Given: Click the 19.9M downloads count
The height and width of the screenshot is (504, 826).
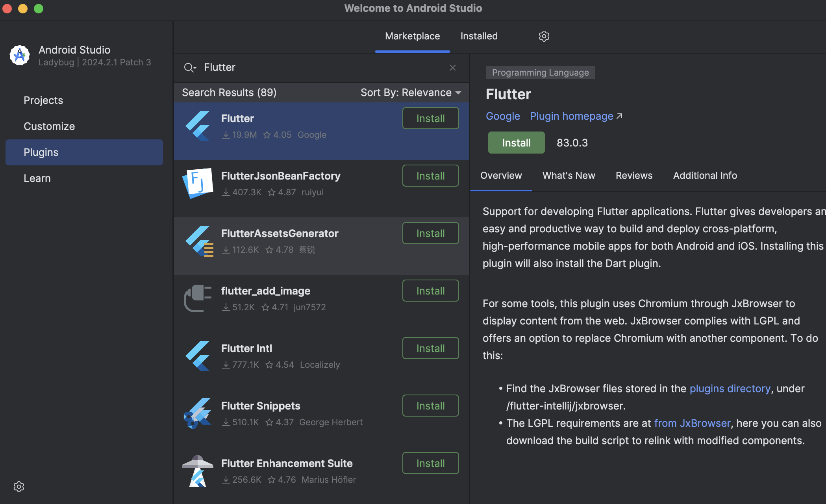Looking at the screenshot, I should pos(240,135).
